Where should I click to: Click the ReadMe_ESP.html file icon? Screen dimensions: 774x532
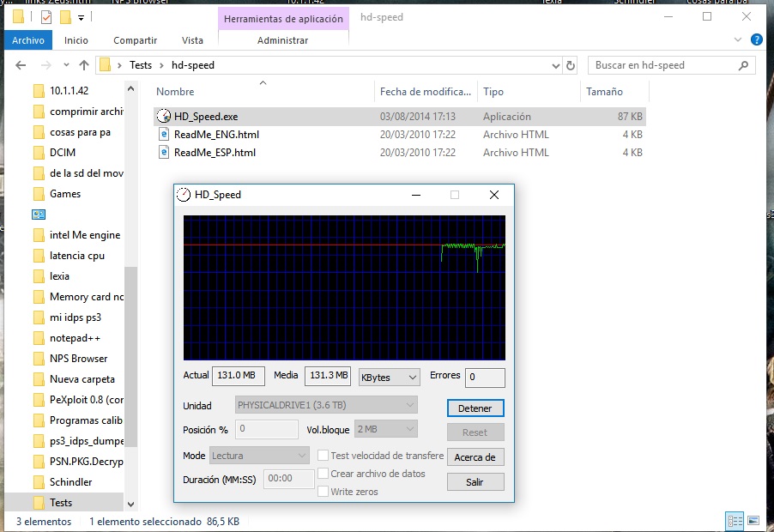click(164, 153)
